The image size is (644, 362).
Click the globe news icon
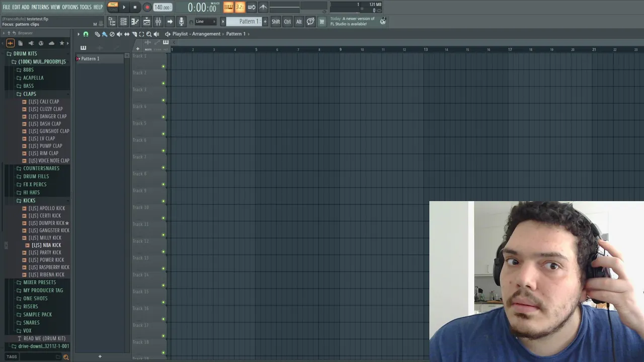pos(383,21)
